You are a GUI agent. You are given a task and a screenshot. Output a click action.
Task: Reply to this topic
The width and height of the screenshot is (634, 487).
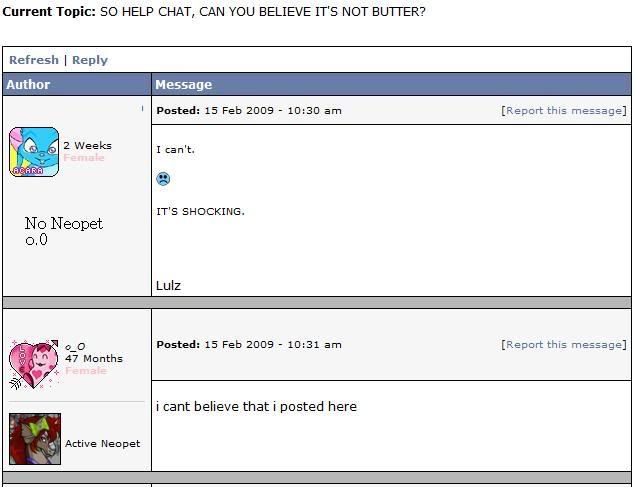(90, 60)
